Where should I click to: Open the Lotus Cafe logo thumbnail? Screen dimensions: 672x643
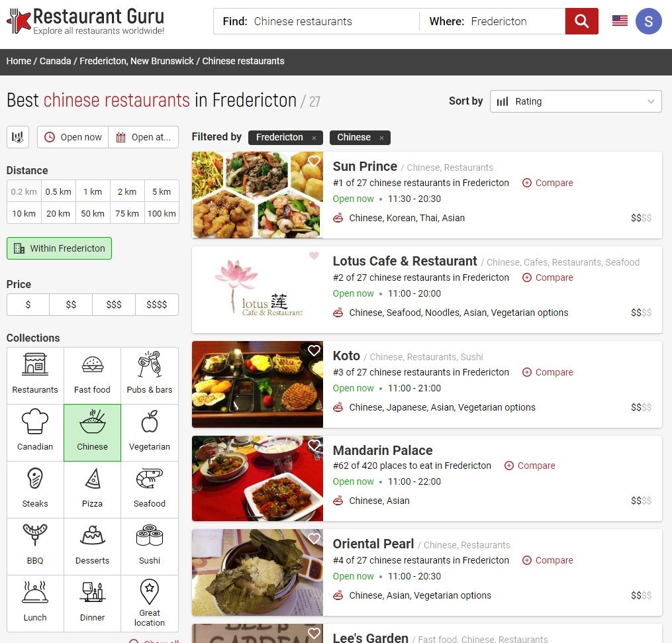[257, 290]
